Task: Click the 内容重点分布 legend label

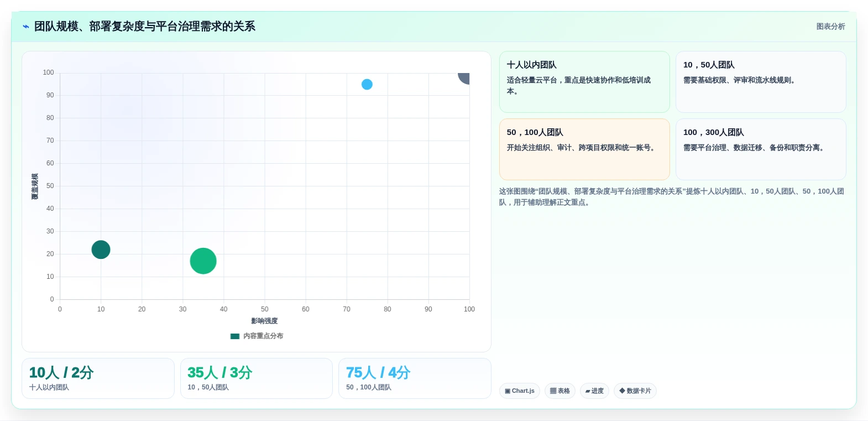Action: click(263, 336)
